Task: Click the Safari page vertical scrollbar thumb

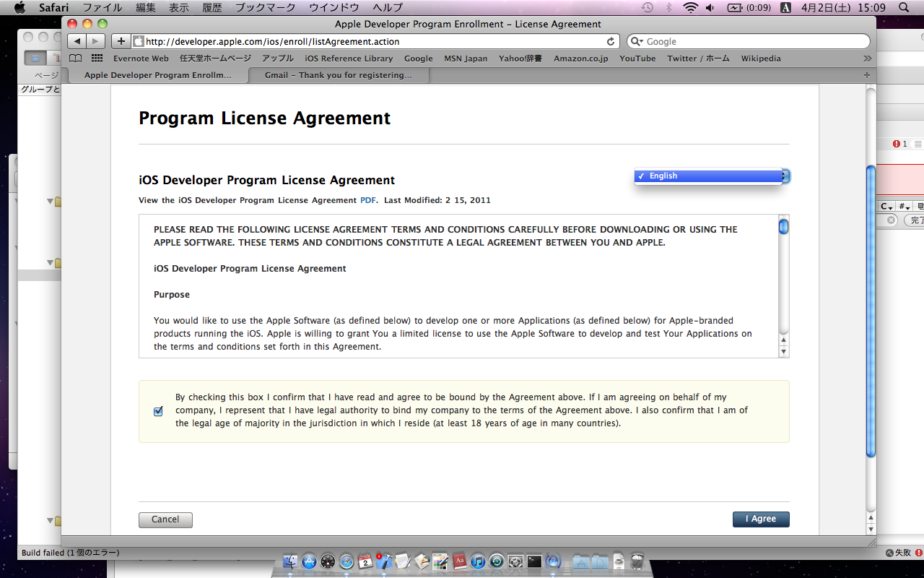Action: click(x=871, y=311)
